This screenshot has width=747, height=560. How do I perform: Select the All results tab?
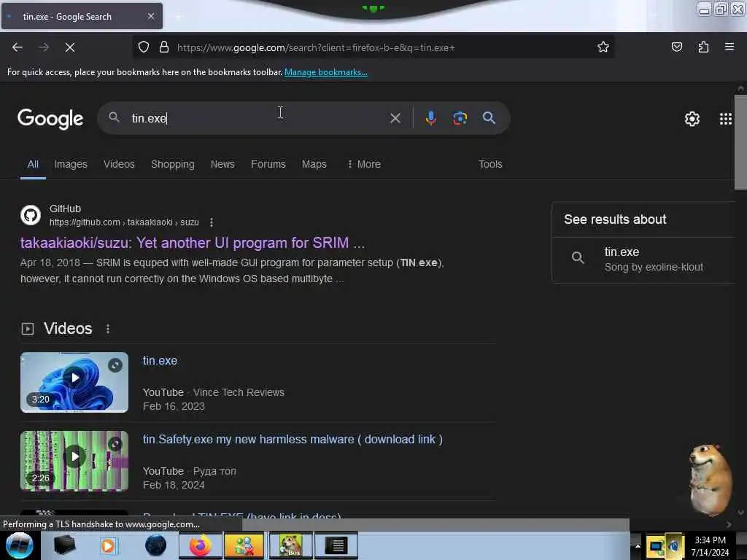33,164
